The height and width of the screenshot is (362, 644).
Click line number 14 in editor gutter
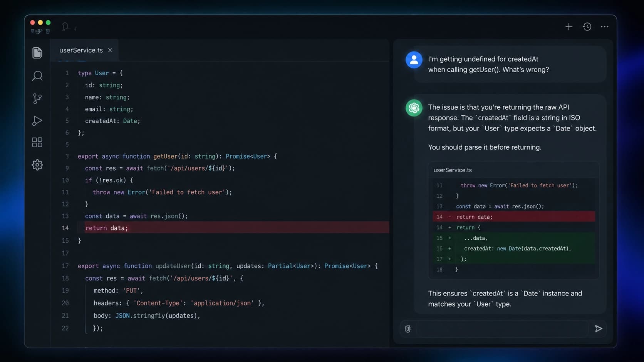[65, 228]
